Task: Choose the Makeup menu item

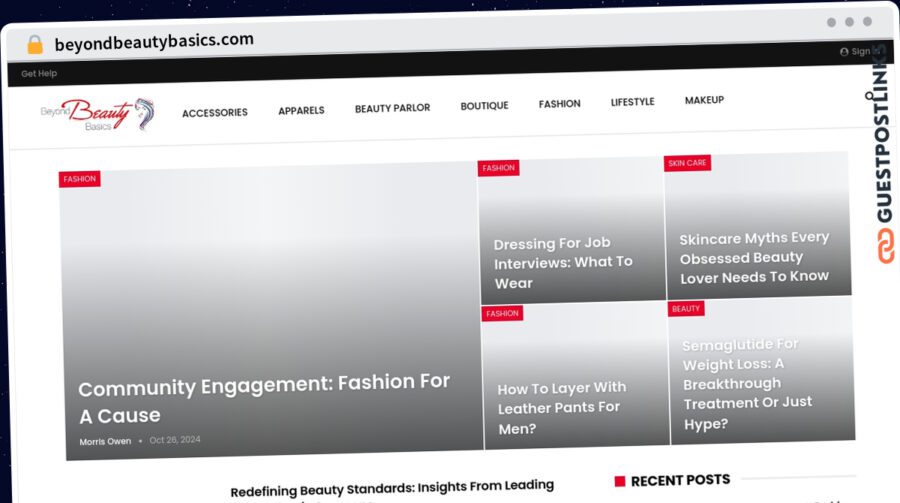Action: (x=704, y=100)
